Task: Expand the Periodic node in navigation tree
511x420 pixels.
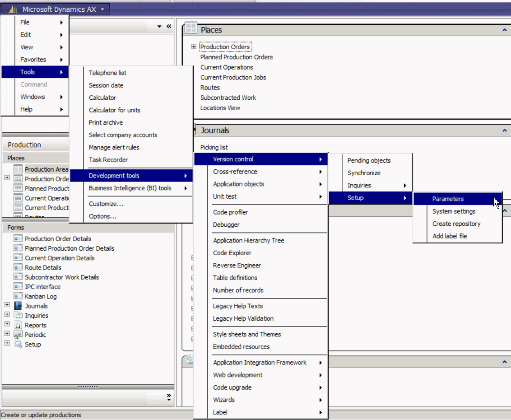Action: (x=7, y=333)
